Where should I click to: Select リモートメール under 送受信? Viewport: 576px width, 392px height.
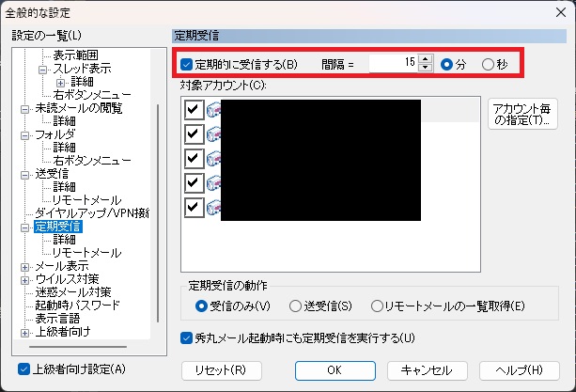(x=87, y=200)
